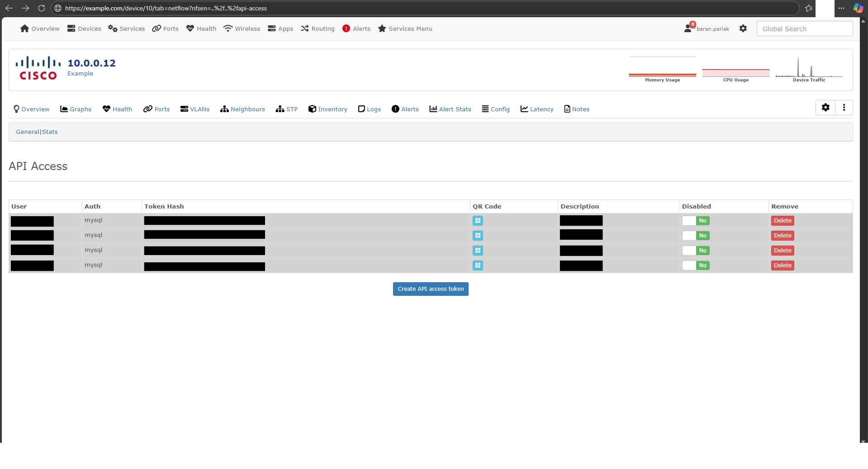Switch to the Neighbours tab

[243, 109]
